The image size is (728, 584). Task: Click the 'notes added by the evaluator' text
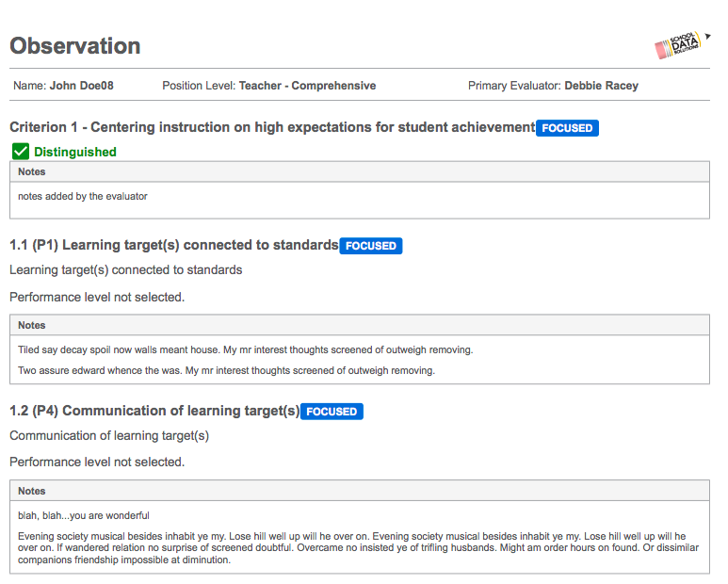point(83,196)
